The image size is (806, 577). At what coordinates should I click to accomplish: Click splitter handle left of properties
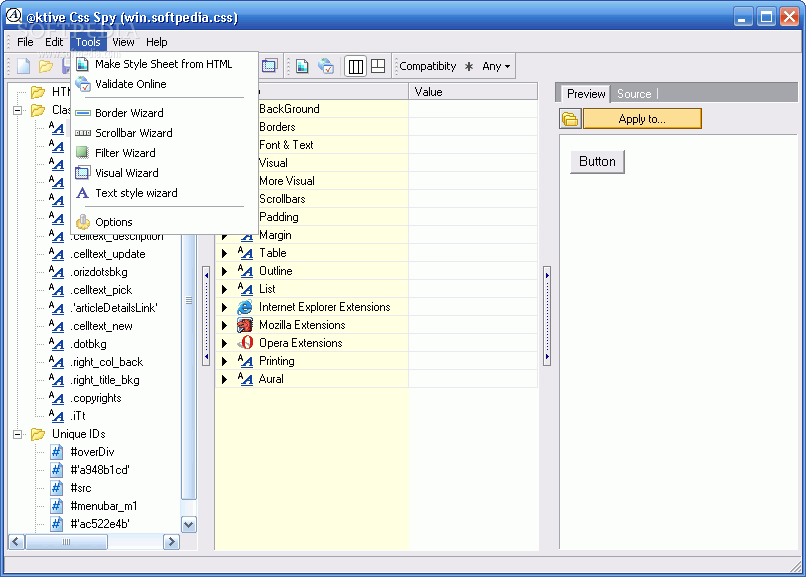pos(206,315)
